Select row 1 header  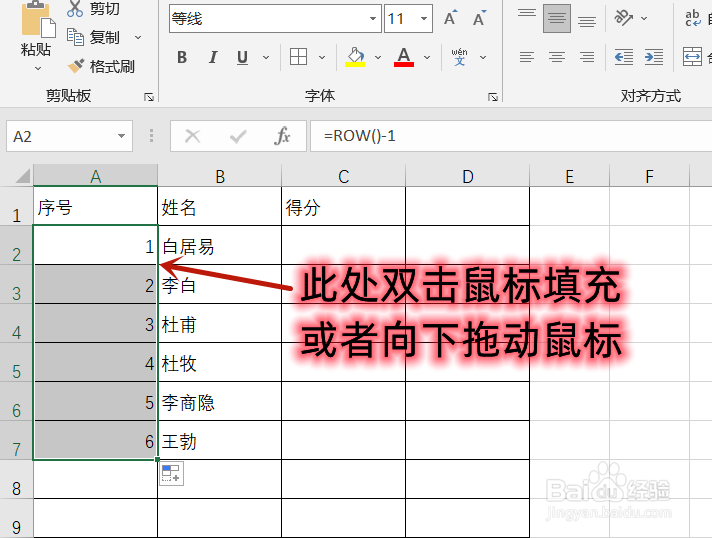click(x=16, y=207)
